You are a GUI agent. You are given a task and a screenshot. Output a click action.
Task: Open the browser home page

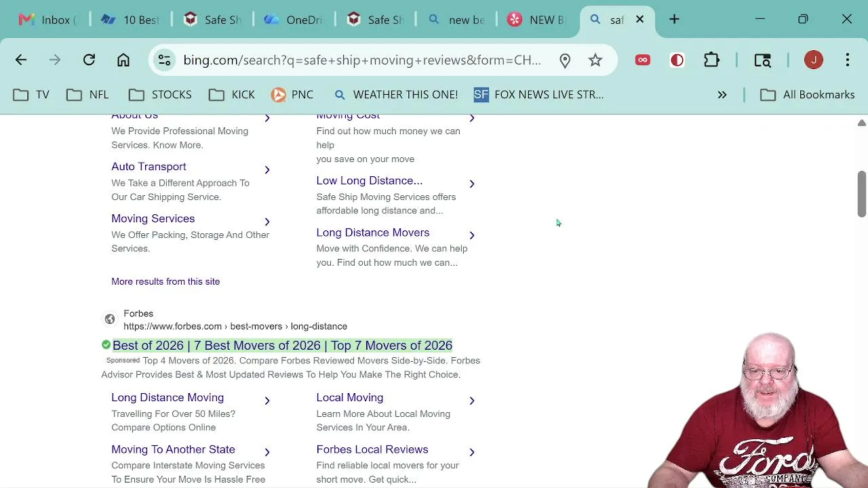click(123, 60)
